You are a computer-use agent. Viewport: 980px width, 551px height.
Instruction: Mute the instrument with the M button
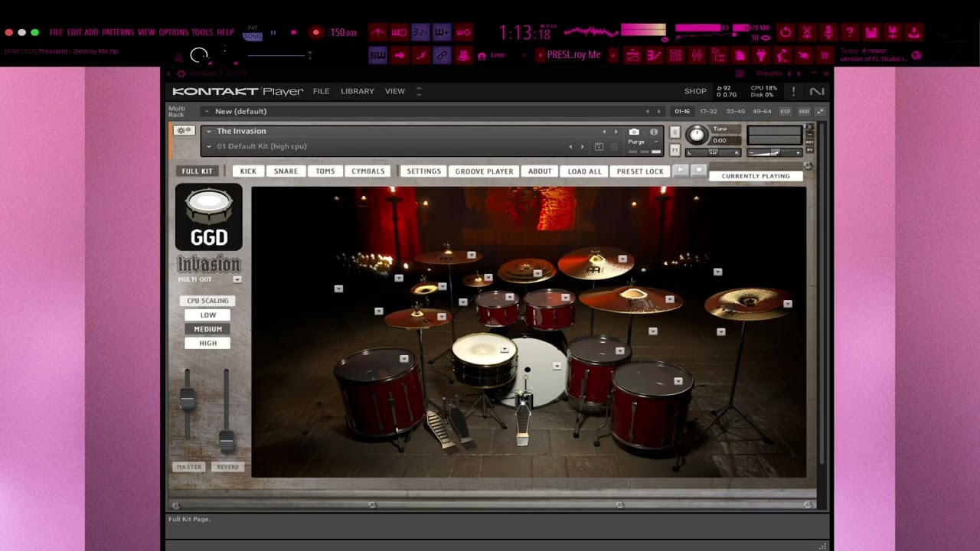[675, 151]
